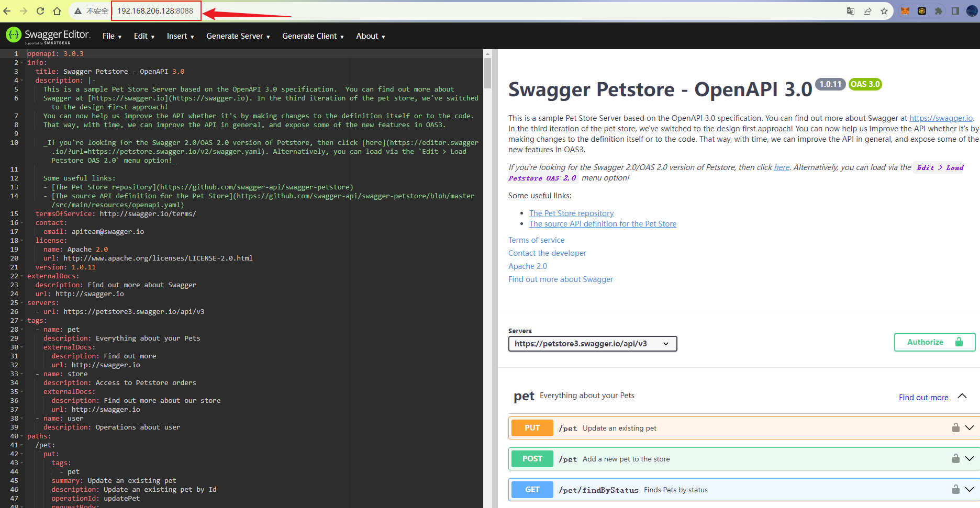Viewport: 980px width, 508px height.
Task: Fold the license block at line 18
Action: coord(22,241)
